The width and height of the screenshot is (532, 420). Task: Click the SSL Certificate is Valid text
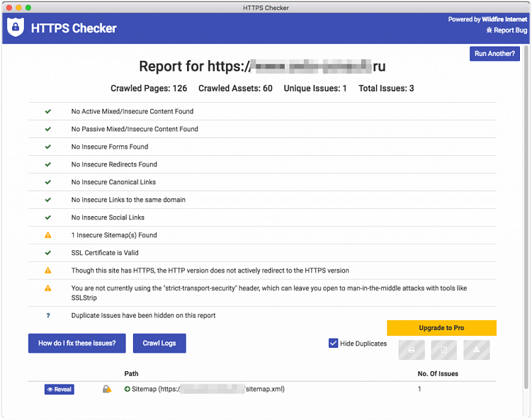(x=105, y=253)
